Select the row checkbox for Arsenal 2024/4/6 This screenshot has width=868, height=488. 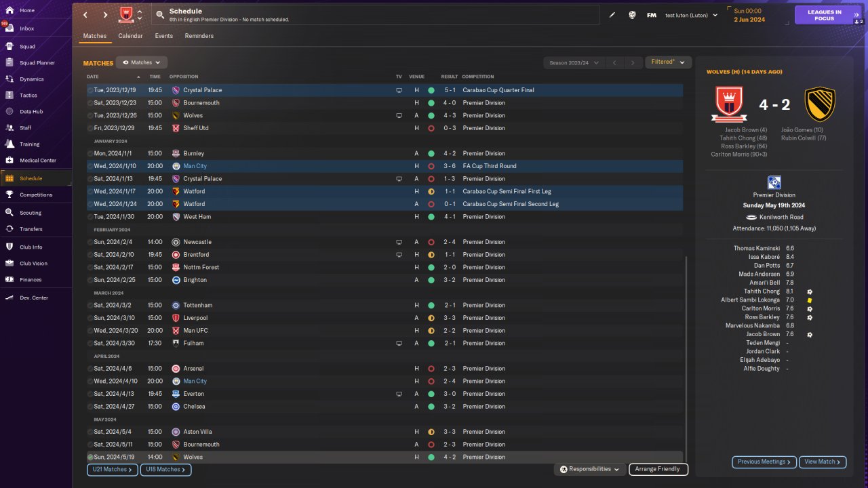pos(90,369)
